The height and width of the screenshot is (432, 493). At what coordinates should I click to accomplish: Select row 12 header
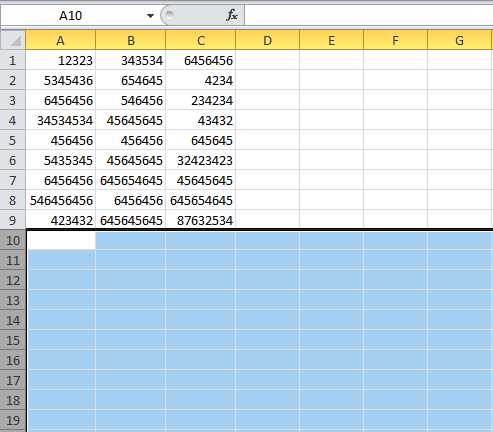[13, 280]
